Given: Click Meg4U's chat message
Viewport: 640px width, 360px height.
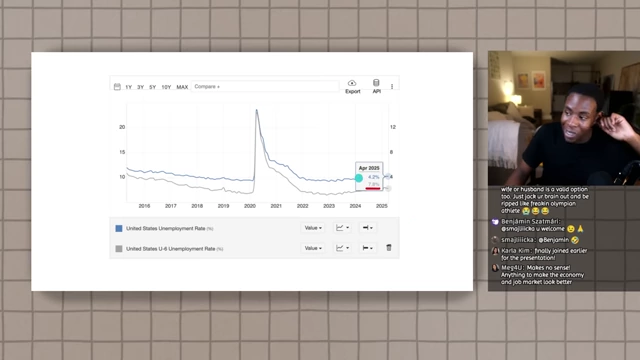Looking at the screenshot, I should click(542, 275).
